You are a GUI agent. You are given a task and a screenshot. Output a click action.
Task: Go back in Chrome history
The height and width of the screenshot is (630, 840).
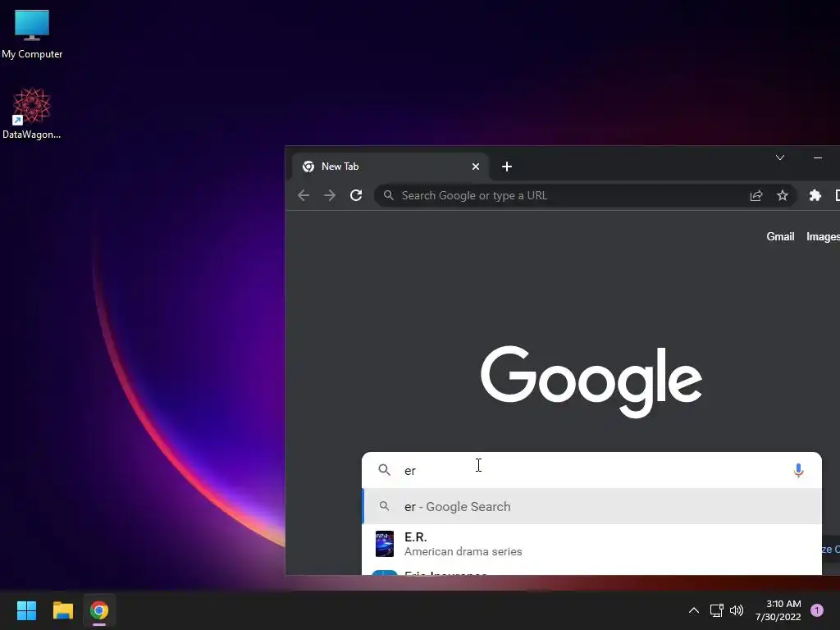tap(304, 195)
